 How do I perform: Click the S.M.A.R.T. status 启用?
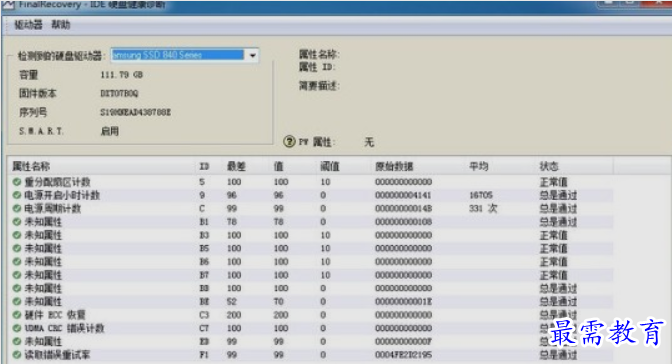110,131
